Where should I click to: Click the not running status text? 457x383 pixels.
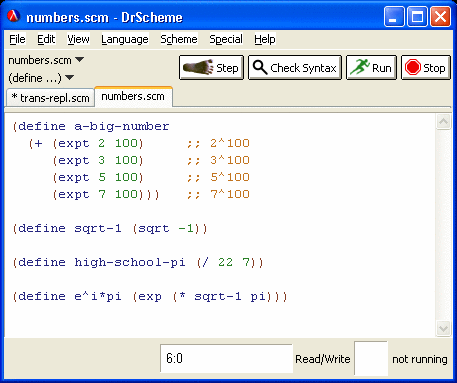pos(420,359)
